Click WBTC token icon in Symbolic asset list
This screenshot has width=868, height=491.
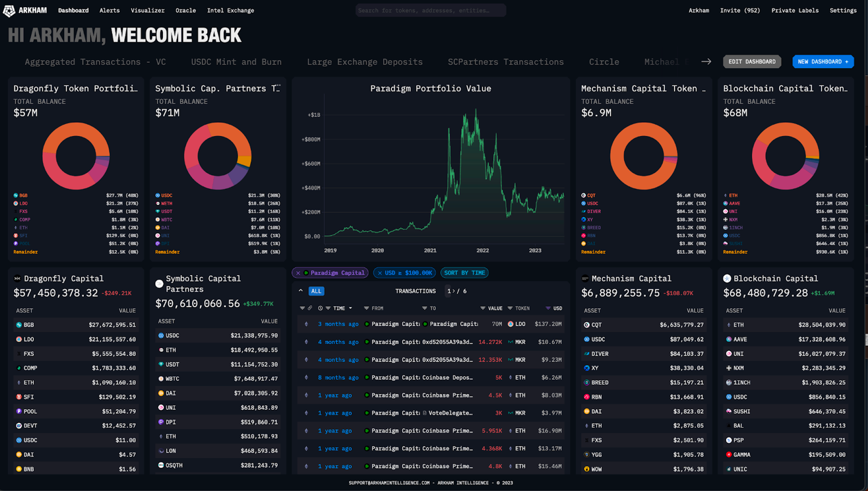point(161,379)
